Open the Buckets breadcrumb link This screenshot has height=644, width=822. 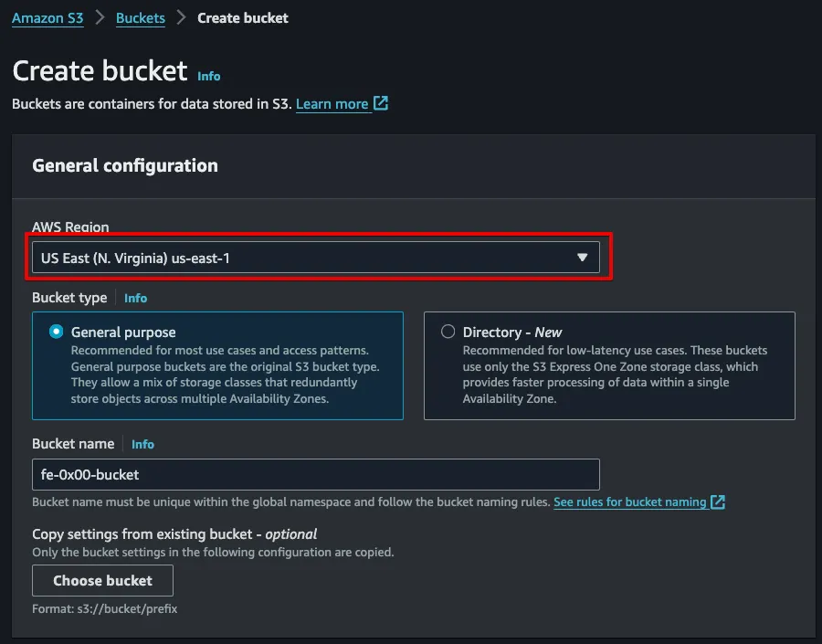pos(141,17)
